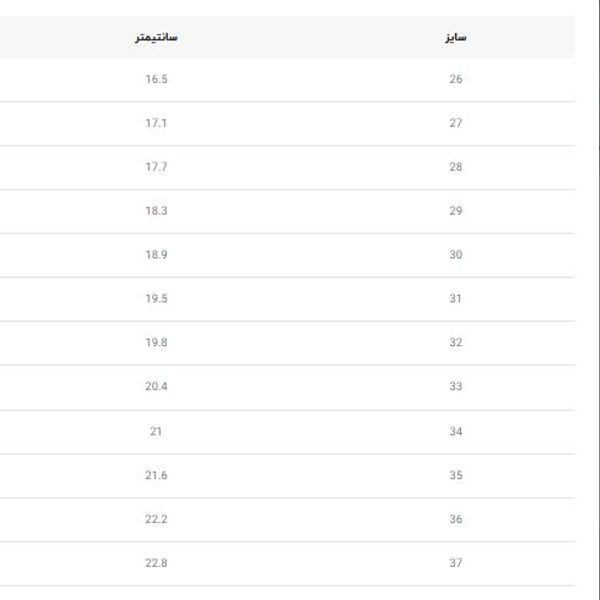600x600 pixels.
Task: Select the size 37 cell
Action: (456, 563)
